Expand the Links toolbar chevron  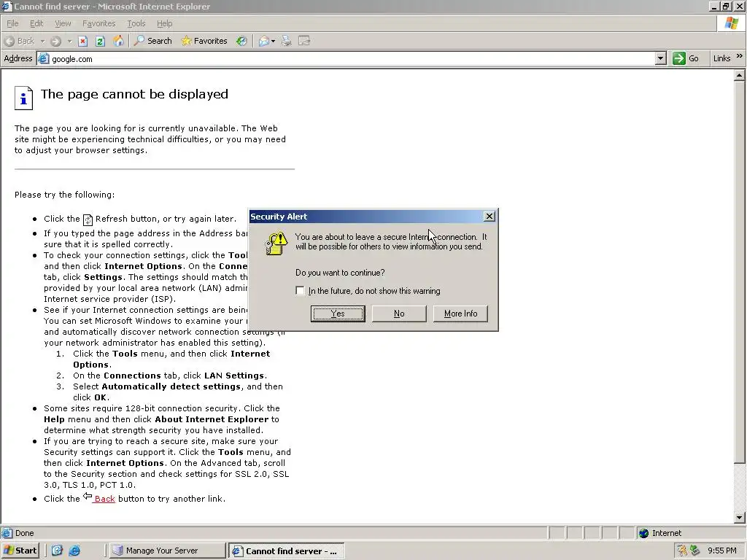[x=740, y=56]
